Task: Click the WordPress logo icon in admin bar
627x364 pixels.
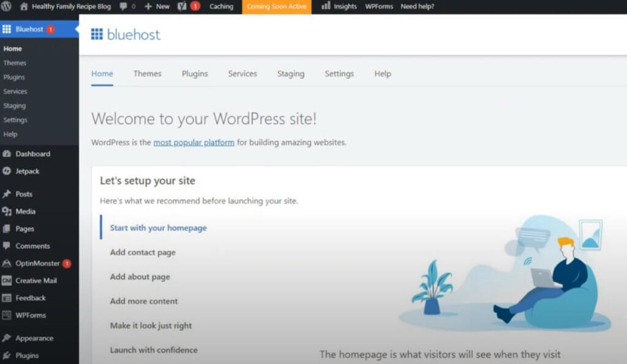Action: tap(6, 6)
